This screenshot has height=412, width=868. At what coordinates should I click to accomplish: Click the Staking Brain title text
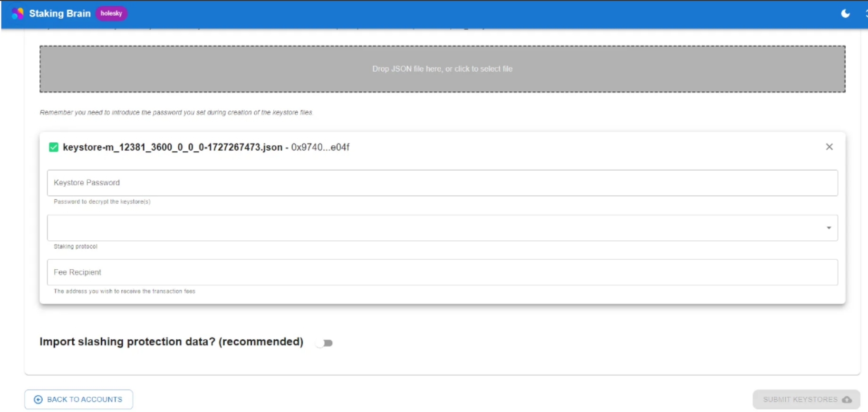point(60,13)
